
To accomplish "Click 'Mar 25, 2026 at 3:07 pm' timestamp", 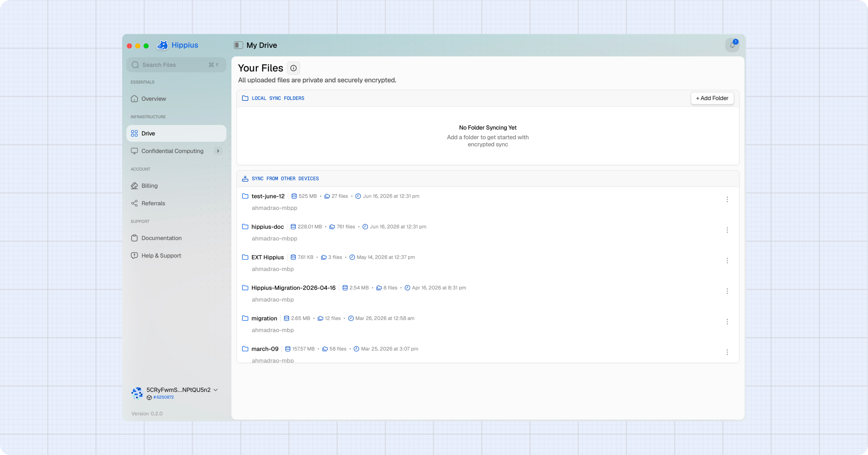I will [389, 349].
